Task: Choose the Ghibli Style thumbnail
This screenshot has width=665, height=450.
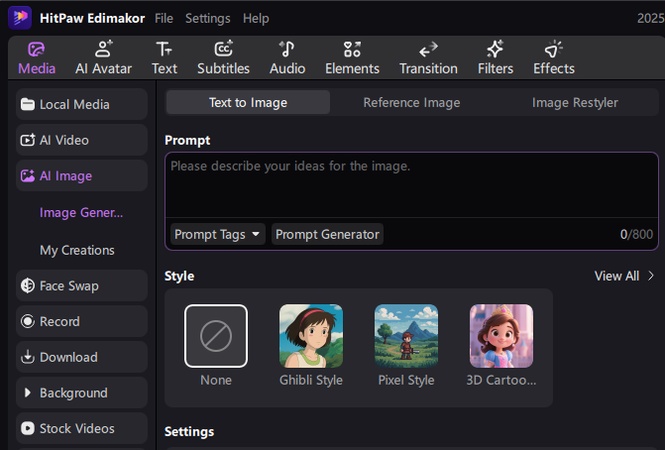Action: pyautogui.click(x=311, y=336)
